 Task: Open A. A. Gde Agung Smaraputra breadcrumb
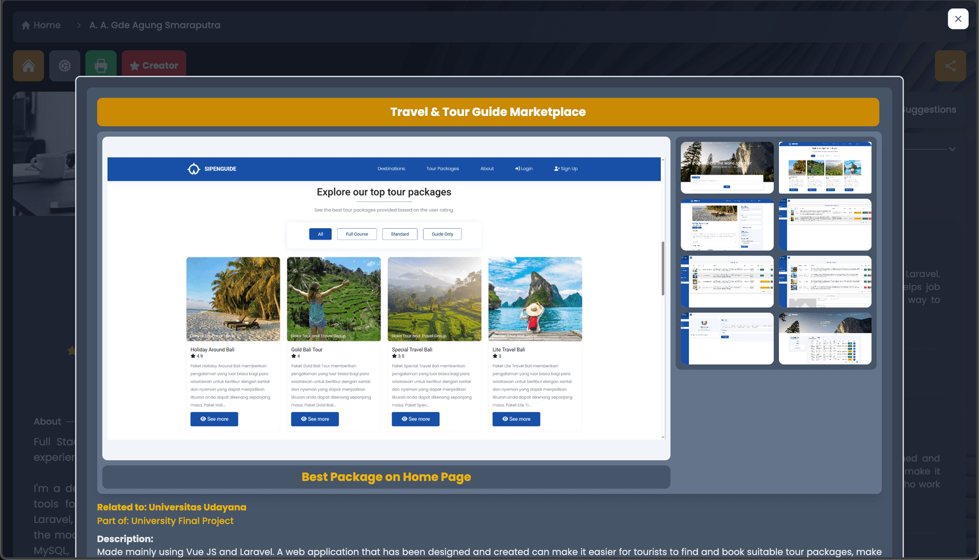[x=155, y=25]
